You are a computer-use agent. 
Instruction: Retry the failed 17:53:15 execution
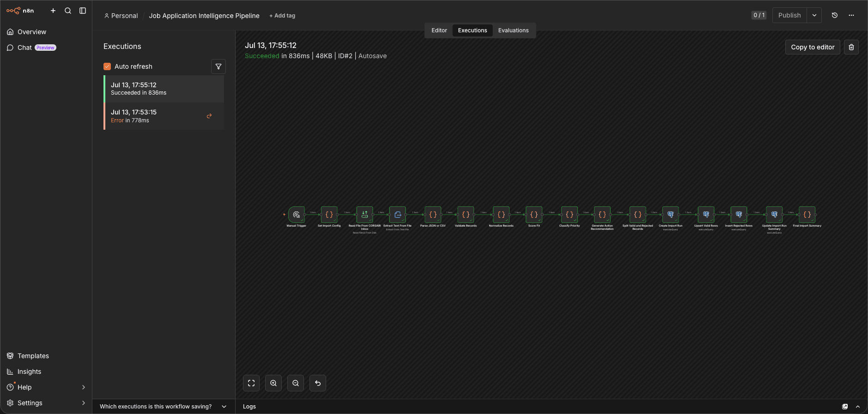(x=209, y=116)
